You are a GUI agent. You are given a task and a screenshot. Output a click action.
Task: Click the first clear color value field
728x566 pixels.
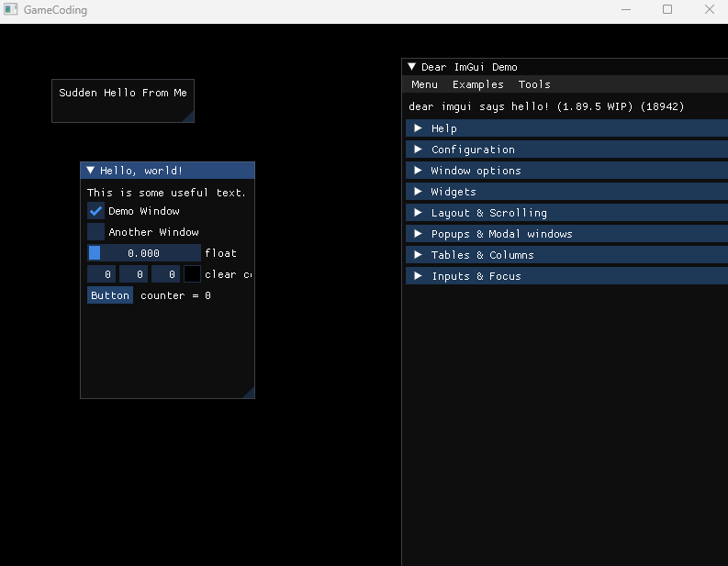(101, 274)
